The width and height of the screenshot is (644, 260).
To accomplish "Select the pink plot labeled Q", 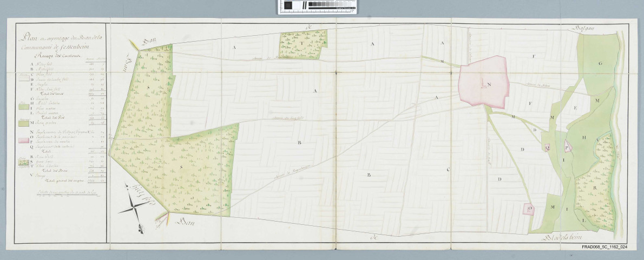I will click(x=547, y=146).
